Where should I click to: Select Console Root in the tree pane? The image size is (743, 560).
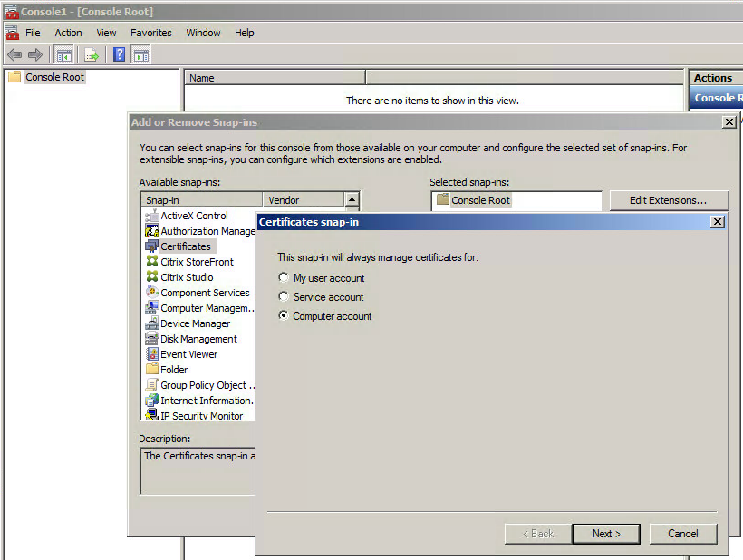[54, 77]
